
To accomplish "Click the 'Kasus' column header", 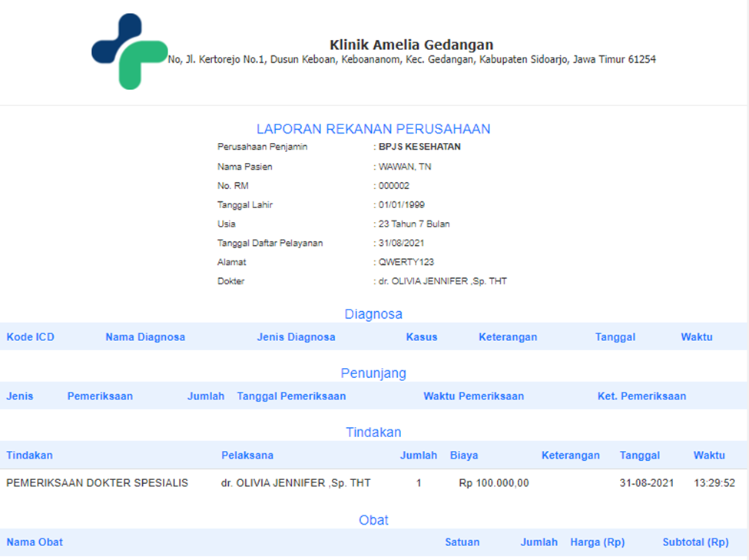I will 422,337.
